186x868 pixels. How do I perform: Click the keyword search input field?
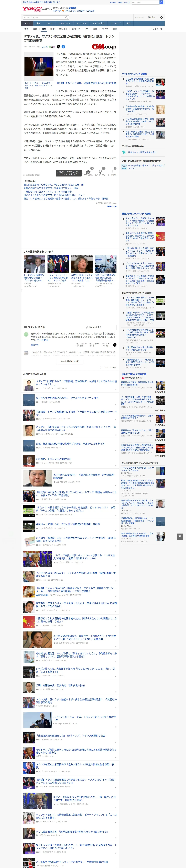[44, 17]
